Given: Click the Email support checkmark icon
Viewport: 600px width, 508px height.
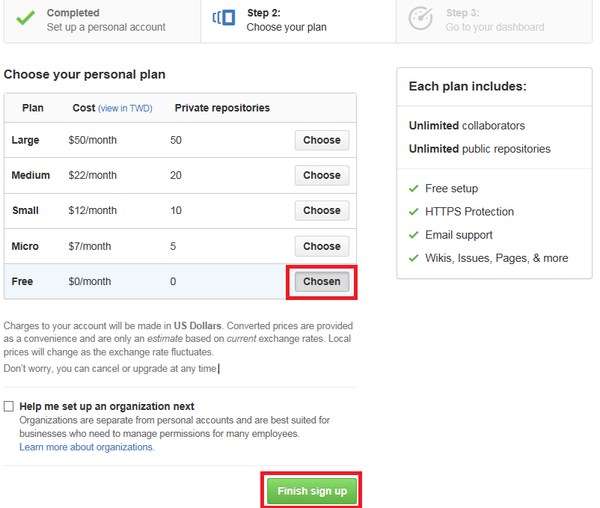Looking at the screenshot, I should click(x=414, y=235).
